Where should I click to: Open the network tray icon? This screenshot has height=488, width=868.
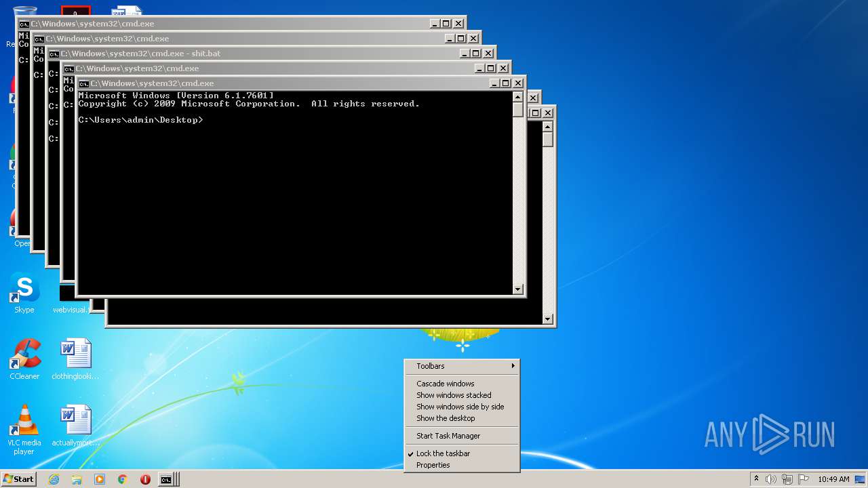click(787, 479)
